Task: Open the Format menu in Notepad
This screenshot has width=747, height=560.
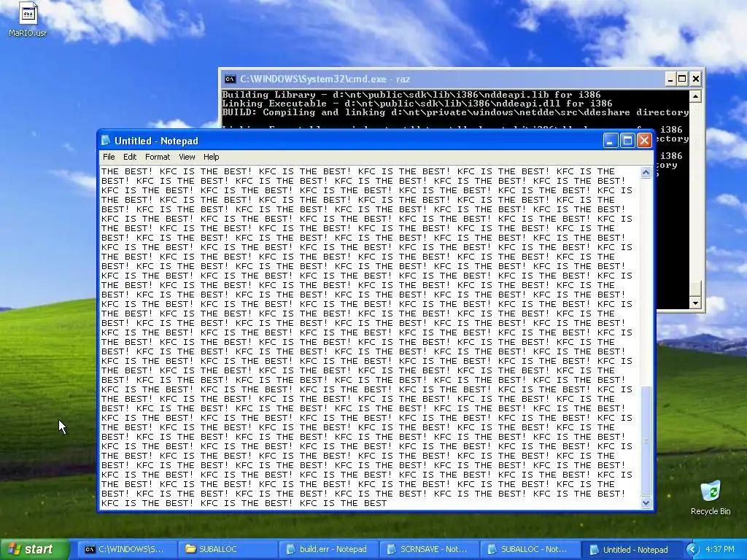Action: pos(158,157)
